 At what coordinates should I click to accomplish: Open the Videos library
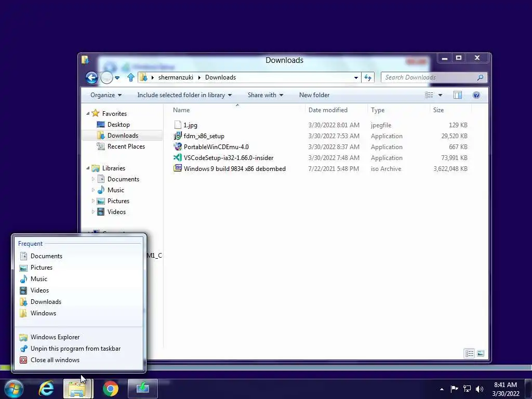(x=116, y=212)
